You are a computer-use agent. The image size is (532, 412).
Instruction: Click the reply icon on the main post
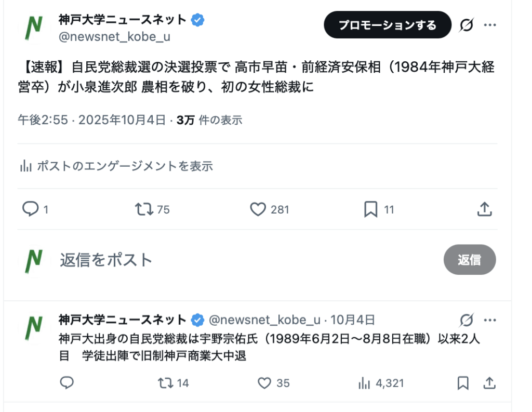pyautogui.click(x=31, y=209)
